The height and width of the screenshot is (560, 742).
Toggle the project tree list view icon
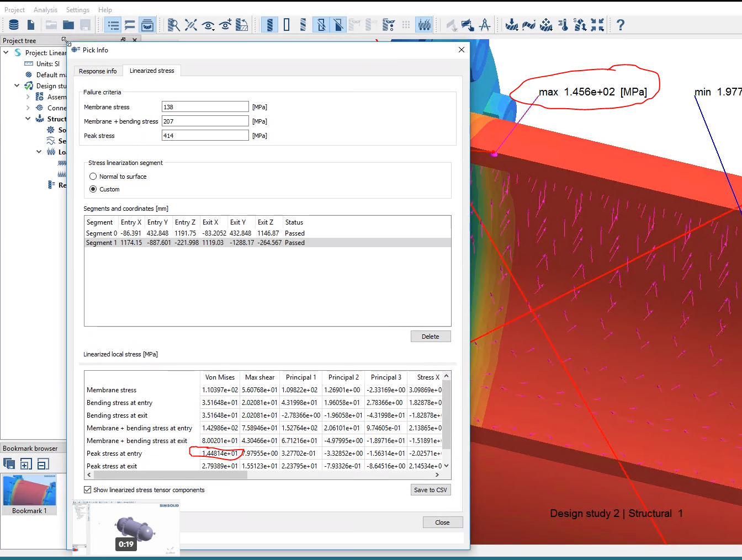[x=113, y=25]
